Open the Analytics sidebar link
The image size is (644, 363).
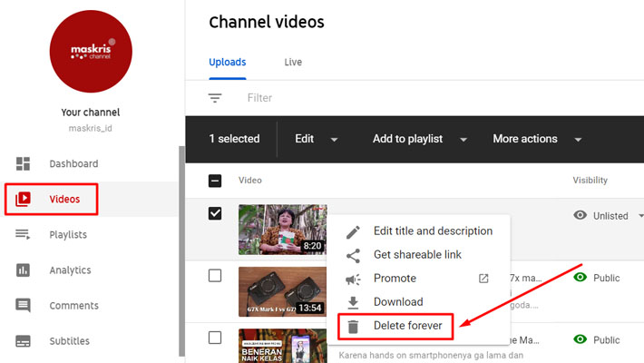click(x=70, y=270)
